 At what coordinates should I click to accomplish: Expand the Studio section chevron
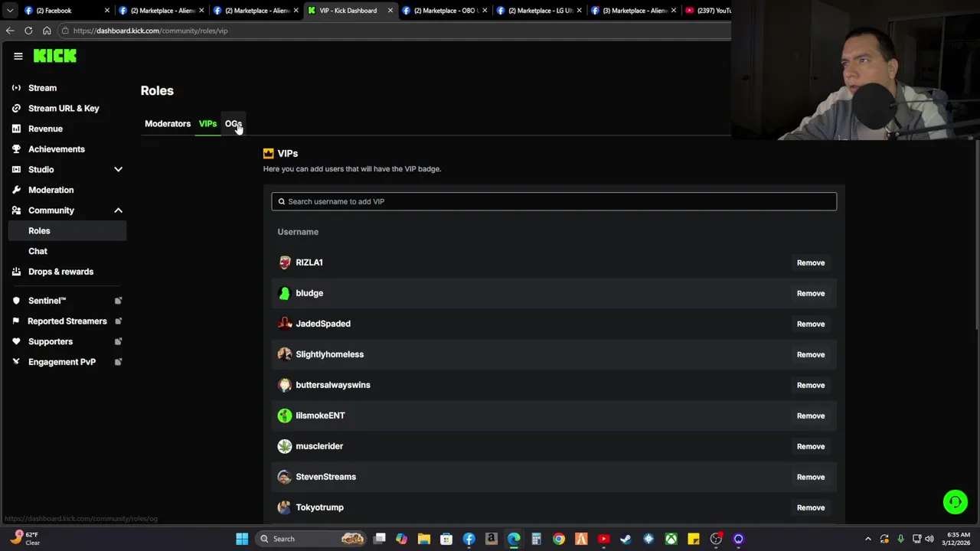(118, 170)
